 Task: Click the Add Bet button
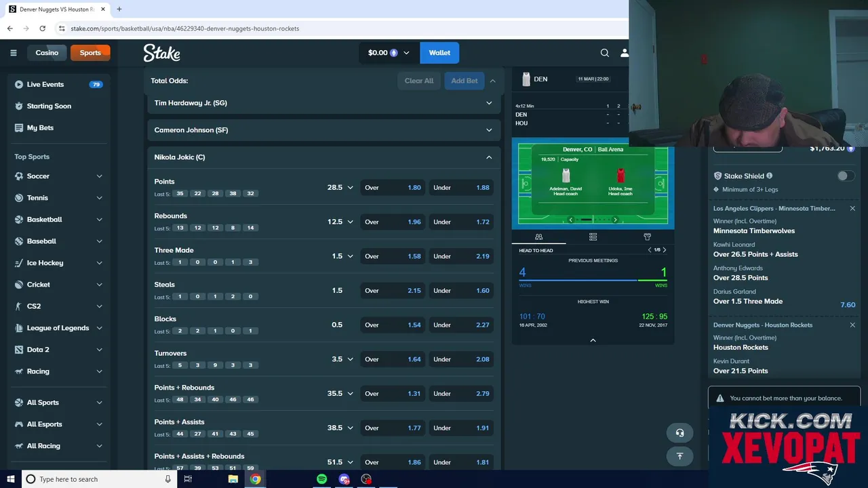(x=465, y=81)
